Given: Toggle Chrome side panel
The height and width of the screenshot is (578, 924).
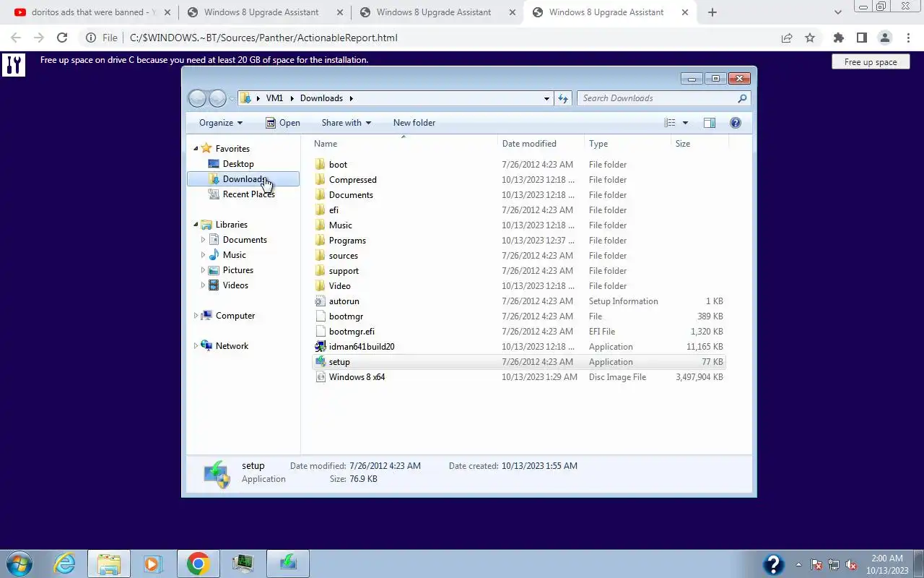Looking at the screenshot, I should point(861,38).
